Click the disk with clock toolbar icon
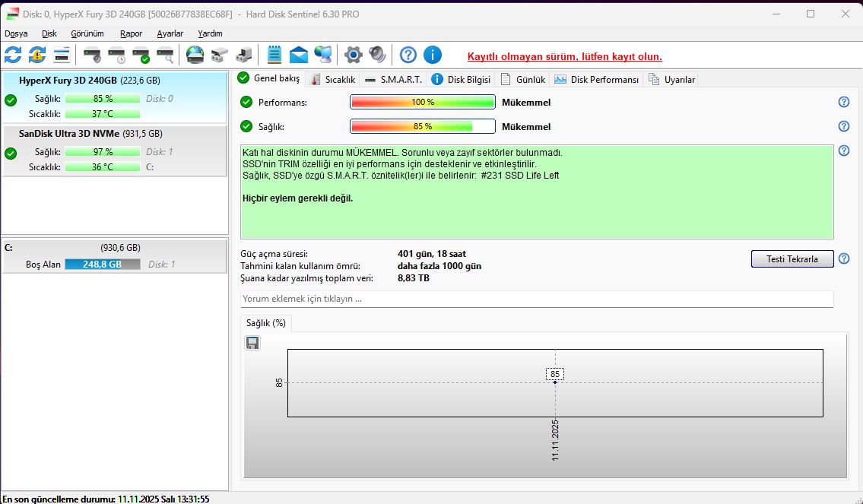The width and height of the screenshot is (863, 504). pos(116,55)
